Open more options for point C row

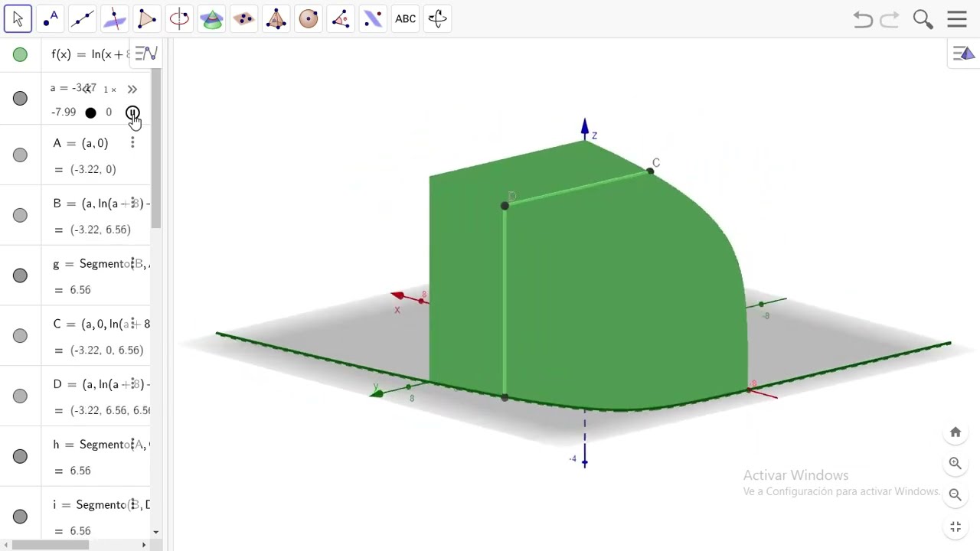[132, 324]
